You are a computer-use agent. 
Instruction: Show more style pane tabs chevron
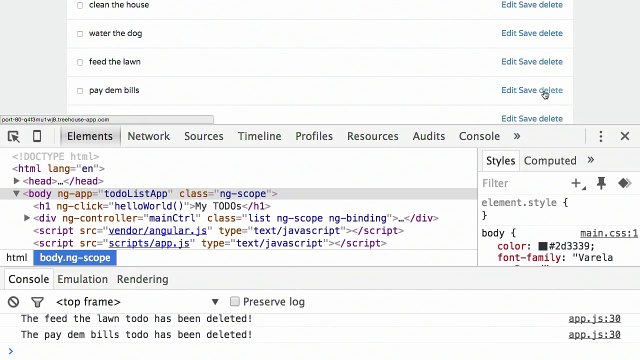click(591, 160)
